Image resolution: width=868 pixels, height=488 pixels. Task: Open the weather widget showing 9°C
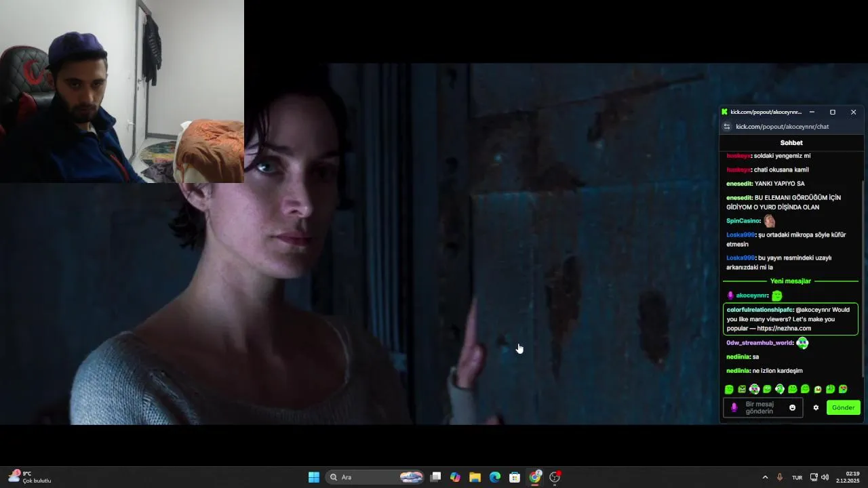(x=31, y=477)
